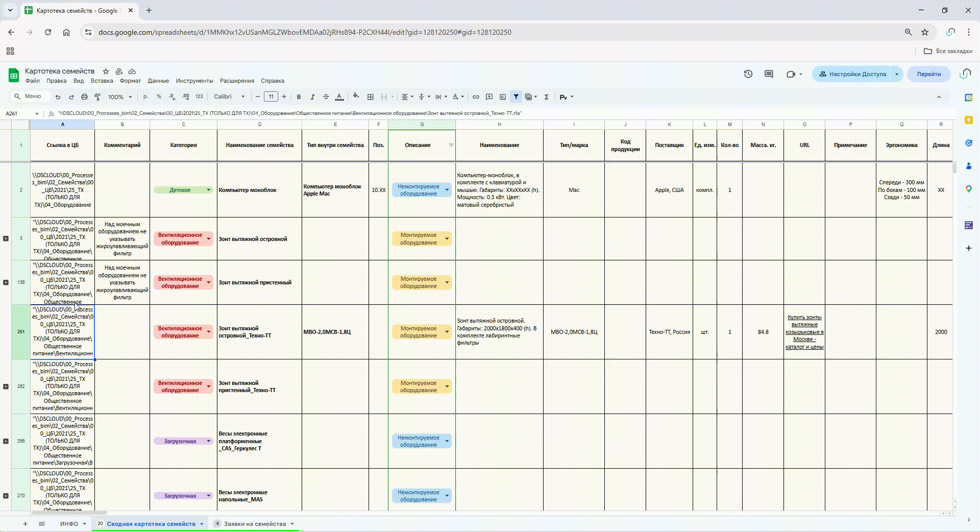The image size is (980, 532).
Task: Open the 100% zoom dropdown
Action: (120, 97)
